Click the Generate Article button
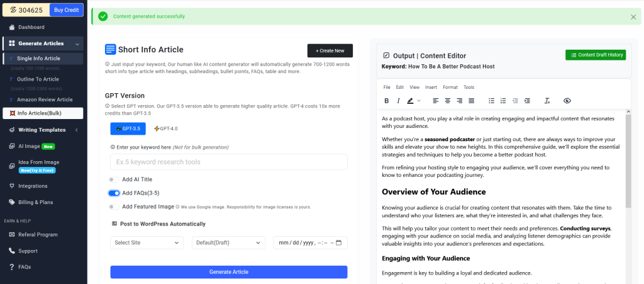Screen dimensions: 644x284 click(229, 272)
